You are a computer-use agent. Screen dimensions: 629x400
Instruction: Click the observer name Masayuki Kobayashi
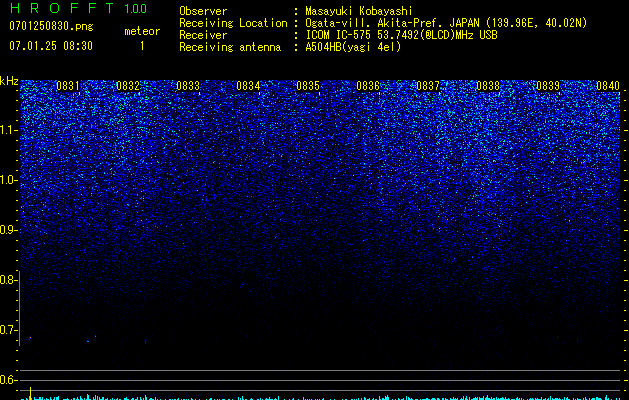359,11
